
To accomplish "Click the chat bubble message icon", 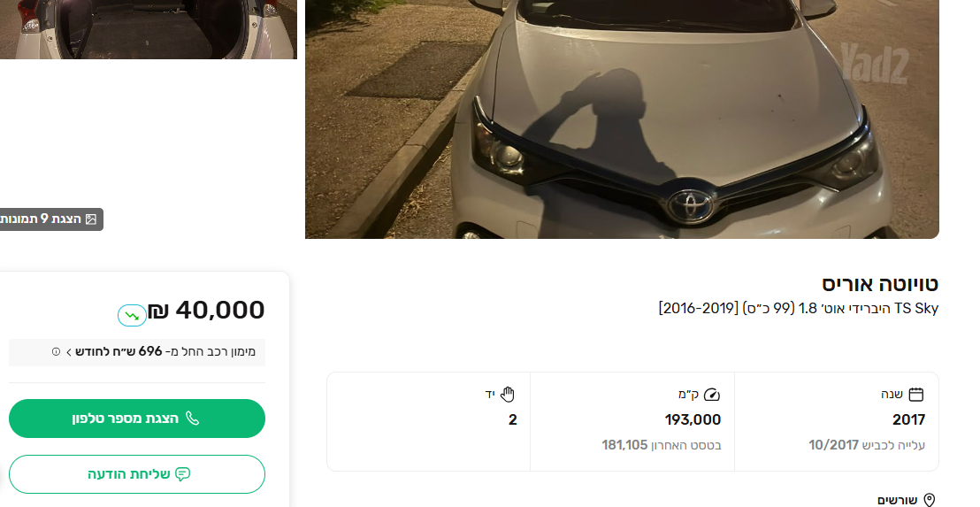I will 182,474.
